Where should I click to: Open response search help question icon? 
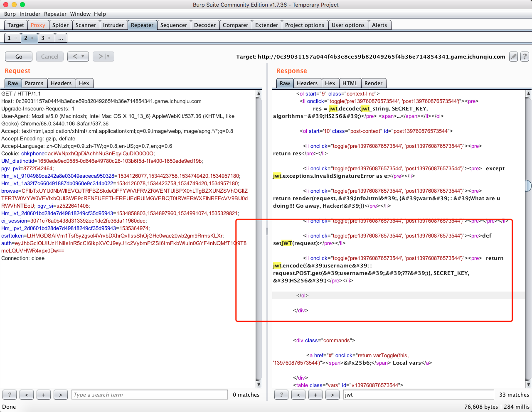pos(281,395)
